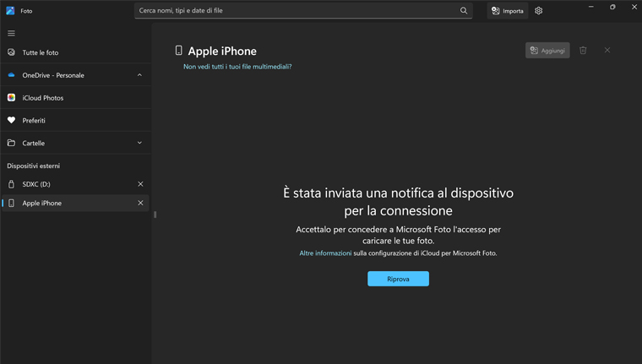Image resolution: width=642 pixels, height=364 pixels.
Task: Minimize the Foto window
Action: 590,7
